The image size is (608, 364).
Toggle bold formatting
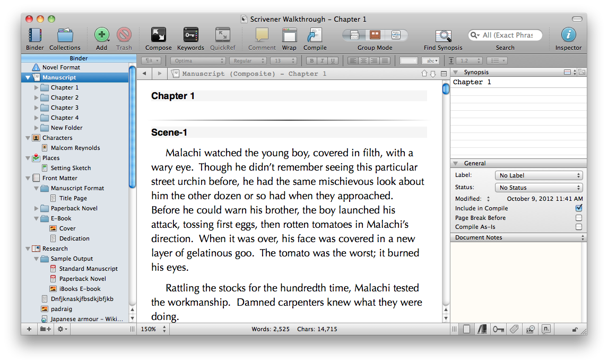[311, 60]
